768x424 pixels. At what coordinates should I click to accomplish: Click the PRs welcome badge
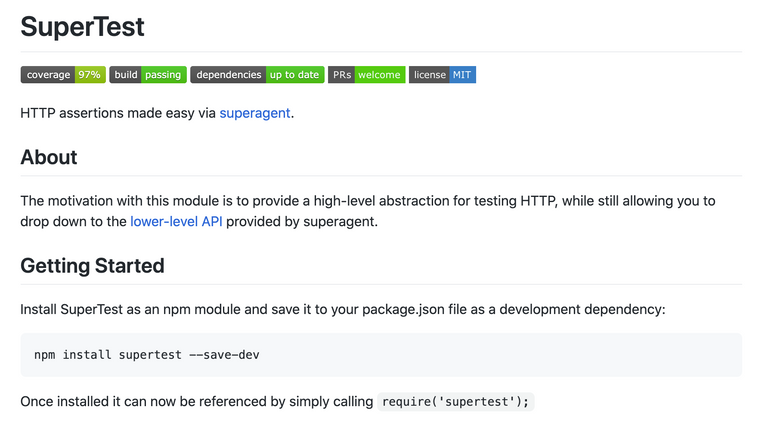point(367,75)
